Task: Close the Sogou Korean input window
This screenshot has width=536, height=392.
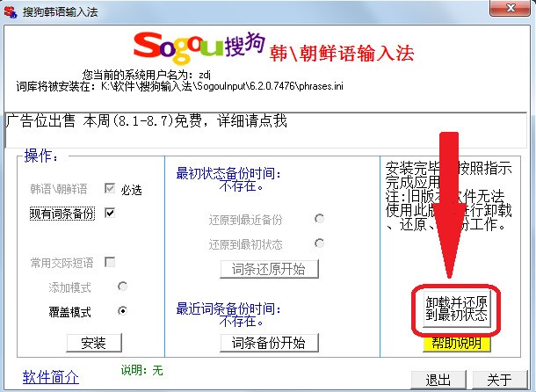Action: pos(511,8)
